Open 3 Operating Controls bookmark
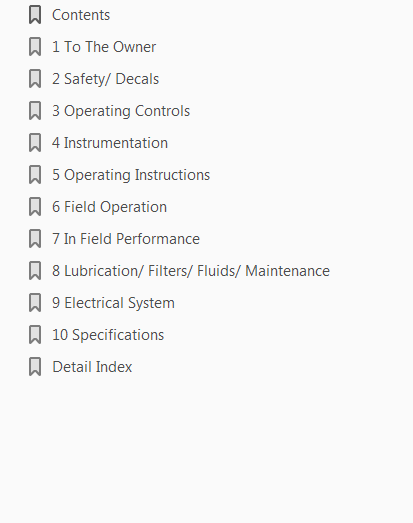This screenshot has width=413, height=523. (x=121, y=111)
